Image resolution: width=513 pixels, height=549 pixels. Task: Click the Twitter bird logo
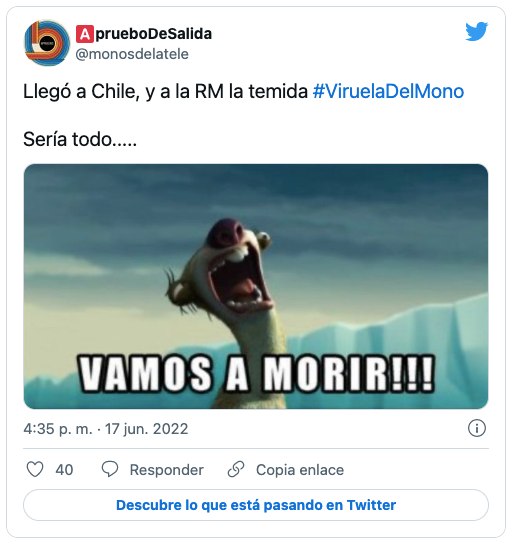(476, 32)
